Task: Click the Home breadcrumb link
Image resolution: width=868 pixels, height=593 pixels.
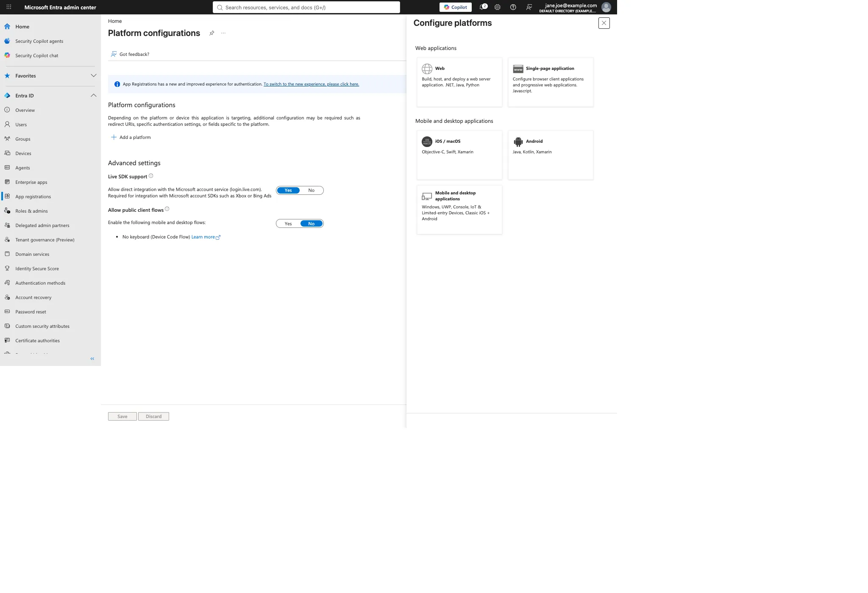Action: click(115, 21)
